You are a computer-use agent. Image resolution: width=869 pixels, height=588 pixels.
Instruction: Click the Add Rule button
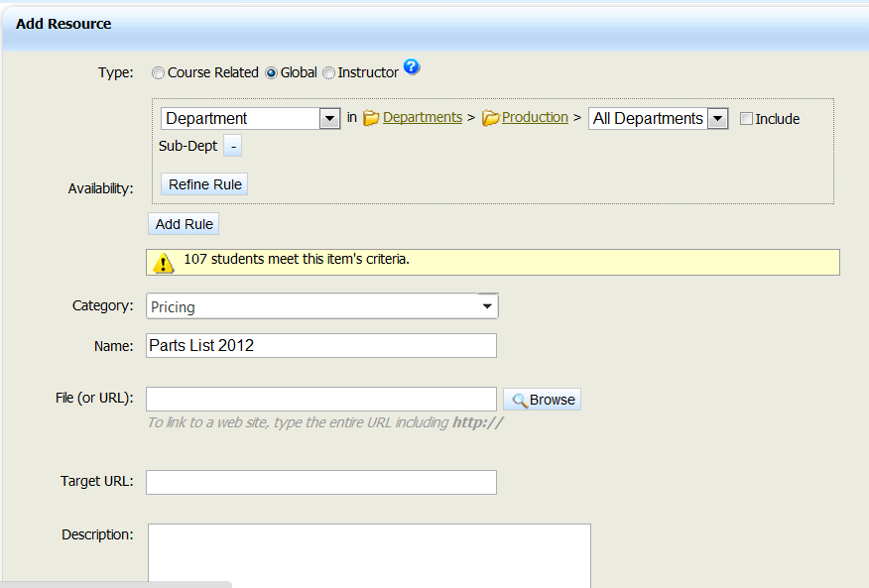(183, 223)
